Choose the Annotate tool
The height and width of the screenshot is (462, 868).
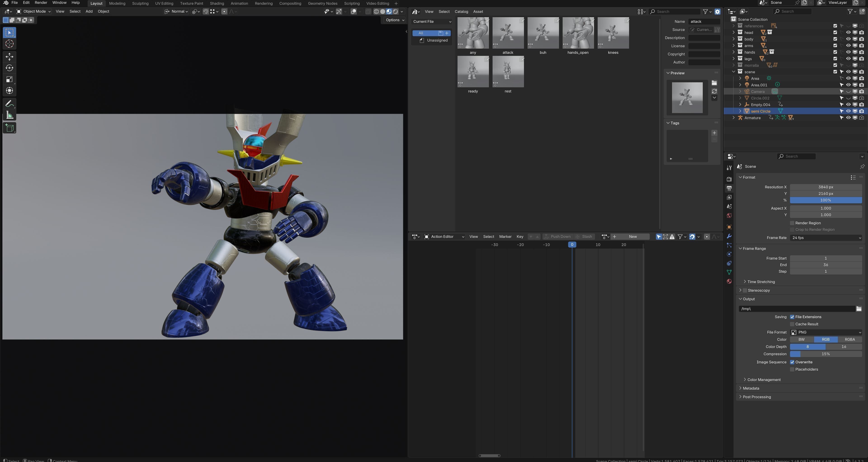click(x=9, y=104)
